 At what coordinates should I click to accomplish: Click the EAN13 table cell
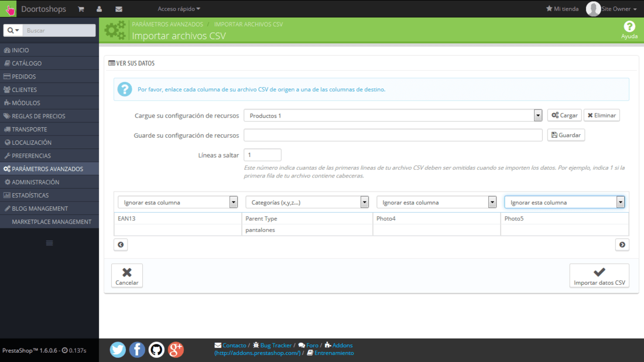[x=178, y=218]
